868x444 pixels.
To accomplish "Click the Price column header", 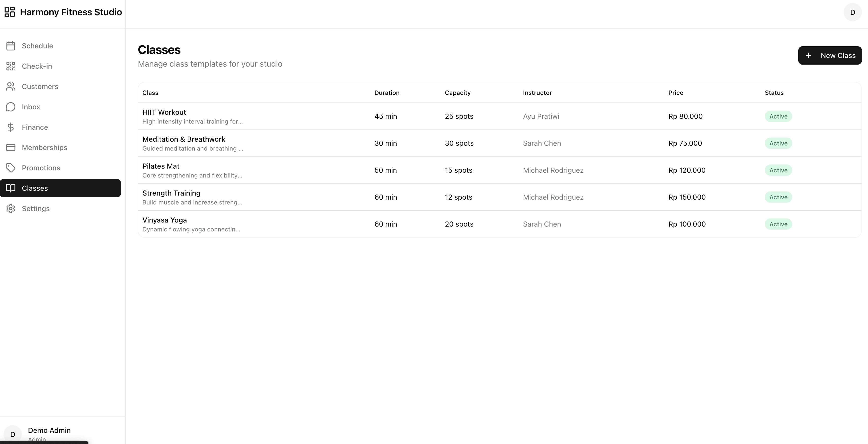I will click(x=676, y=93).
